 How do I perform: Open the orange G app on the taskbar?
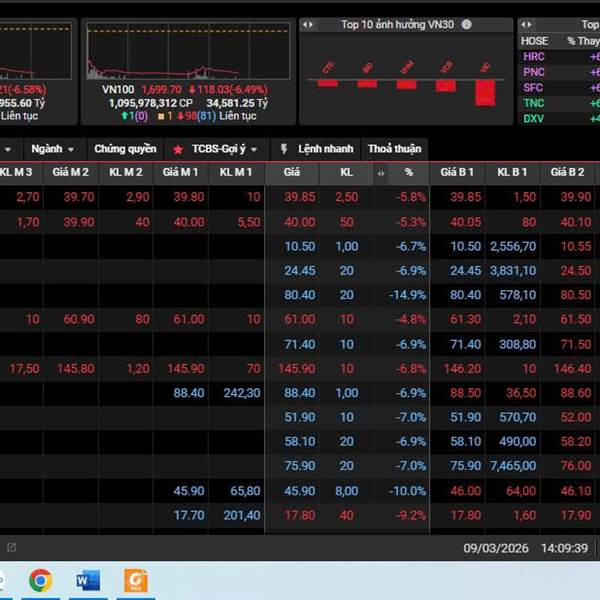(x=136, y=580)
